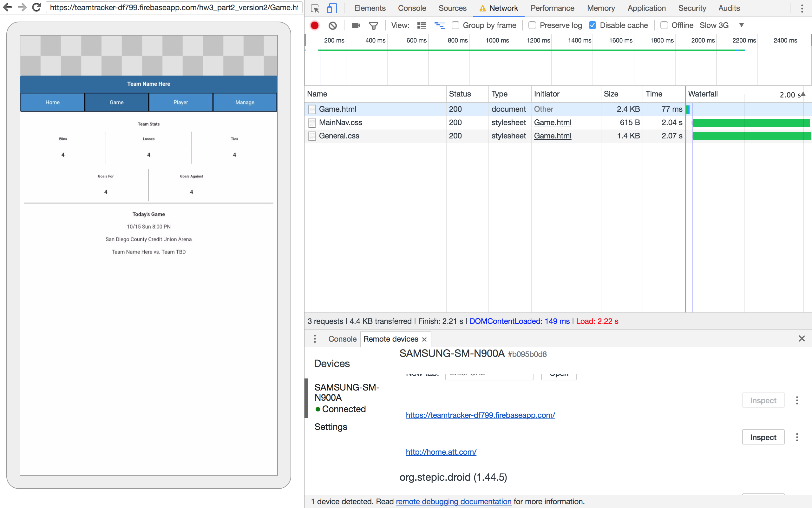Open Settings in the Devices sidebar
812x508 pixels.
point(331,427)
